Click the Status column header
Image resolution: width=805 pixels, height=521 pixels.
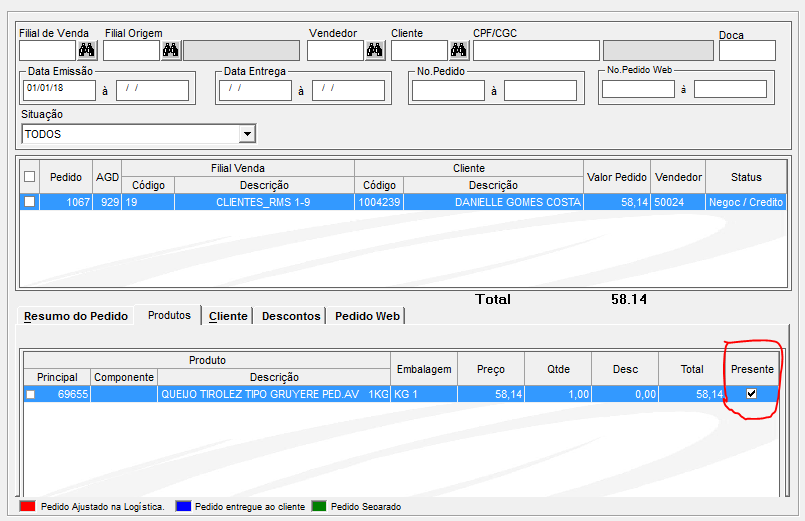coord(746,177)
